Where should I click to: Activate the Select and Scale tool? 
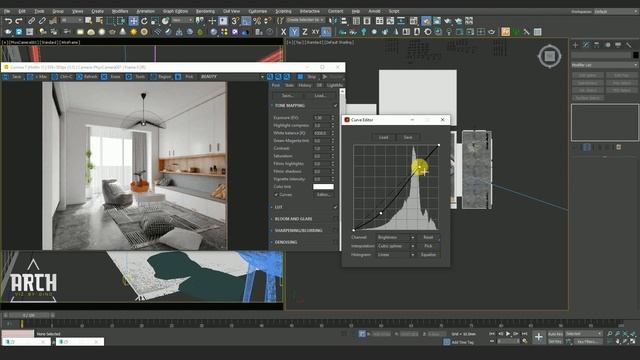pyautogui.click(x=155, y=20)
